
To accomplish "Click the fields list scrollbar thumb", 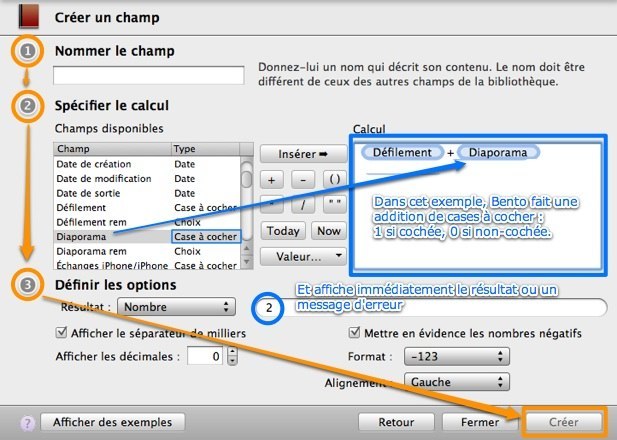I will click(x=247, y=178).
